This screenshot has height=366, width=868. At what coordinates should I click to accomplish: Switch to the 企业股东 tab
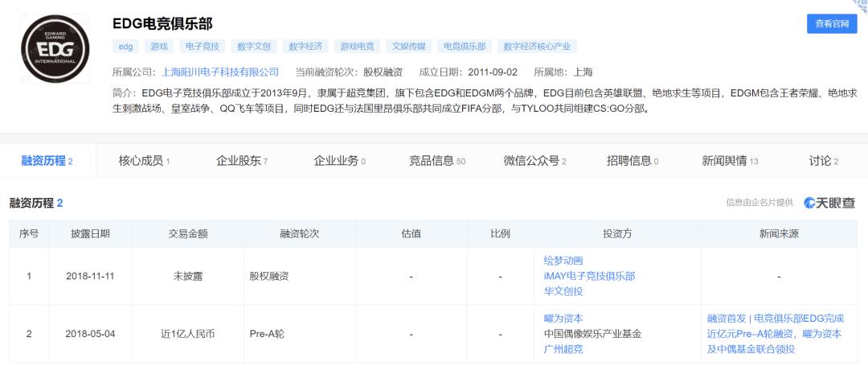coord(241,161)
